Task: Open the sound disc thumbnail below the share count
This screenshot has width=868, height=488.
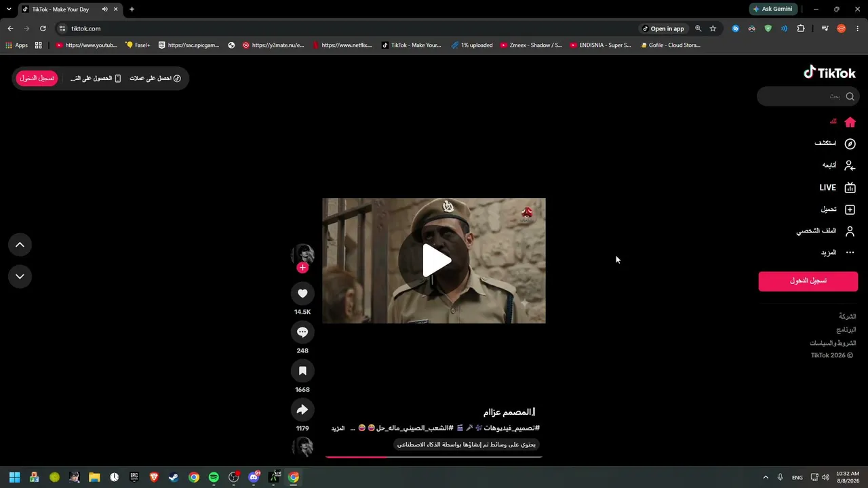Action: [302, 447]
